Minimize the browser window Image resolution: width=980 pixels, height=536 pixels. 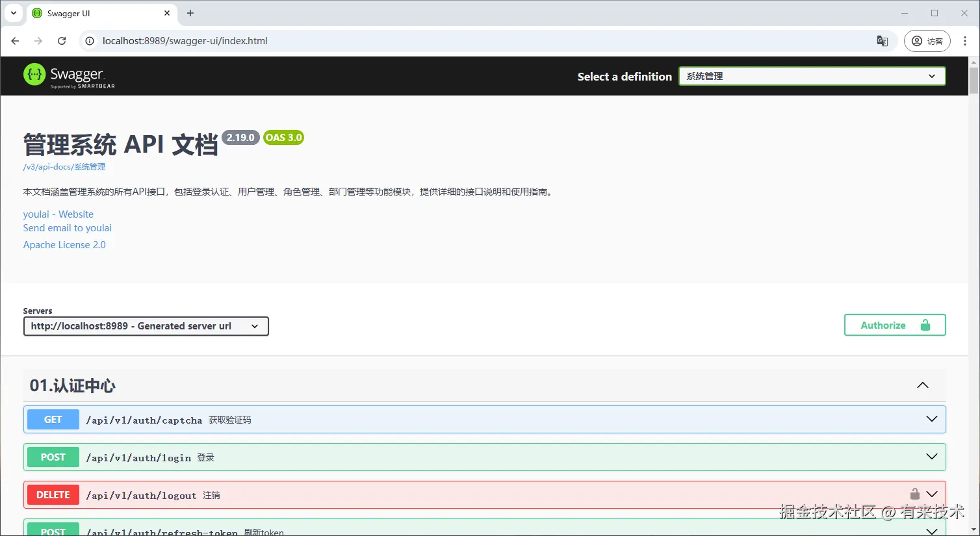[905, 13]
